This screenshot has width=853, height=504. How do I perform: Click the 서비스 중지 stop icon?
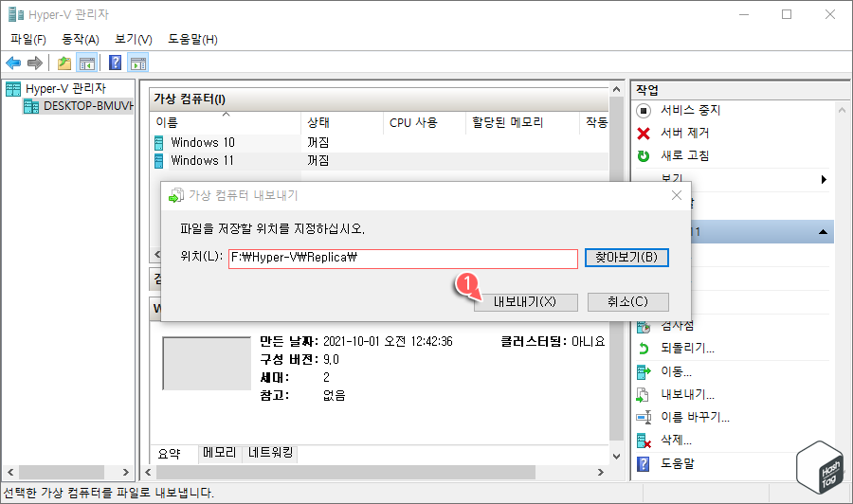pos(644,111)
